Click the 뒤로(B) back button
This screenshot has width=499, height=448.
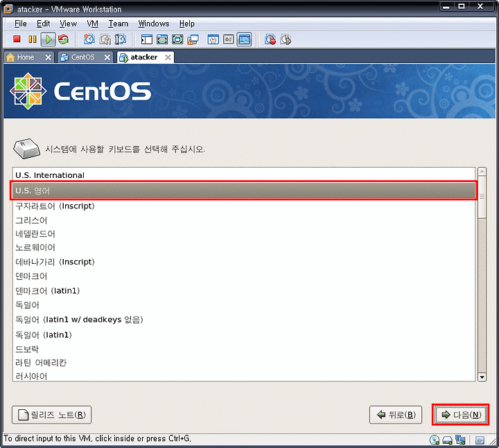coord(396,415)
